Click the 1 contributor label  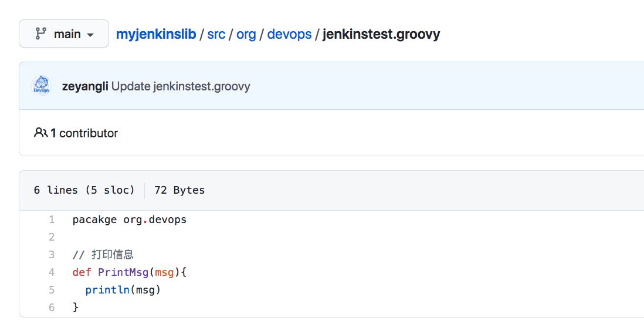pyautogui.click(x=84, y=133)
